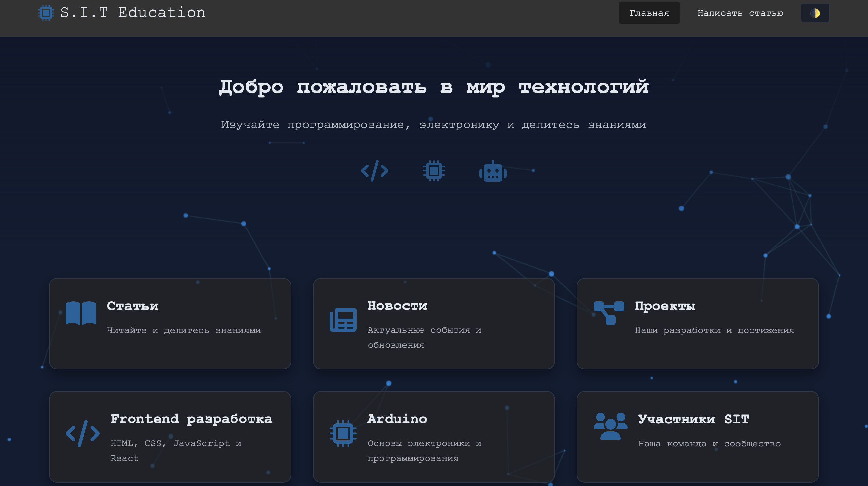Click the text 'Актуальные события и обновления'

pos(425,338)
